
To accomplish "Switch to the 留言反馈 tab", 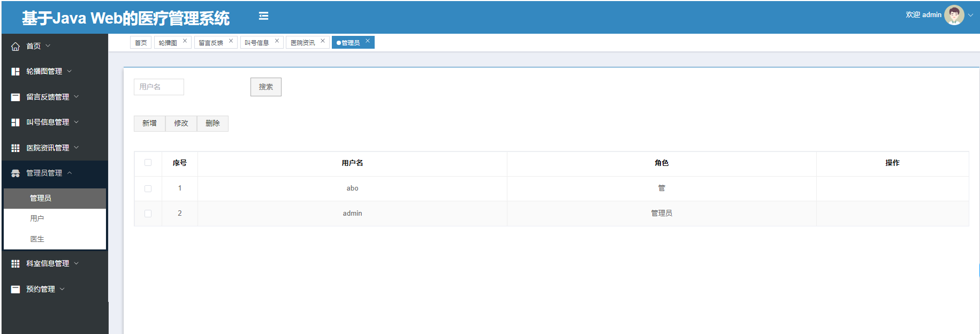I will point(211,43).
